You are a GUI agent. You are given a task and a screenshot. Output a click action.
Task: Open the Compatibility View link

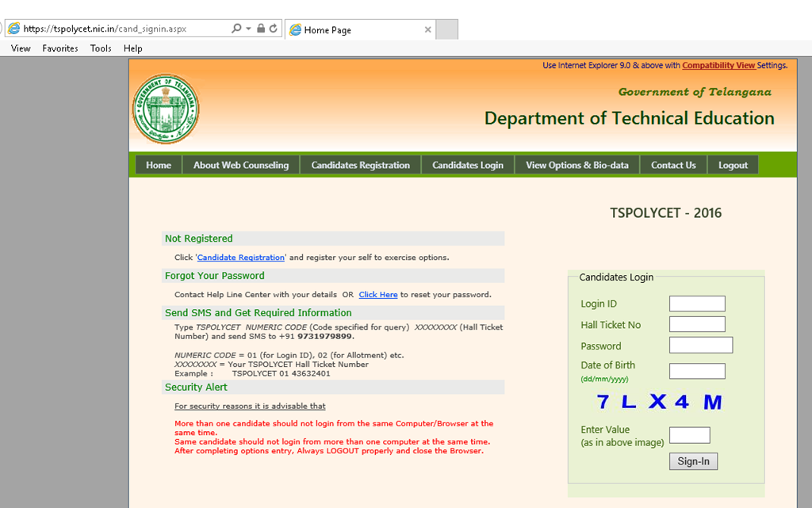click(718, 65)
